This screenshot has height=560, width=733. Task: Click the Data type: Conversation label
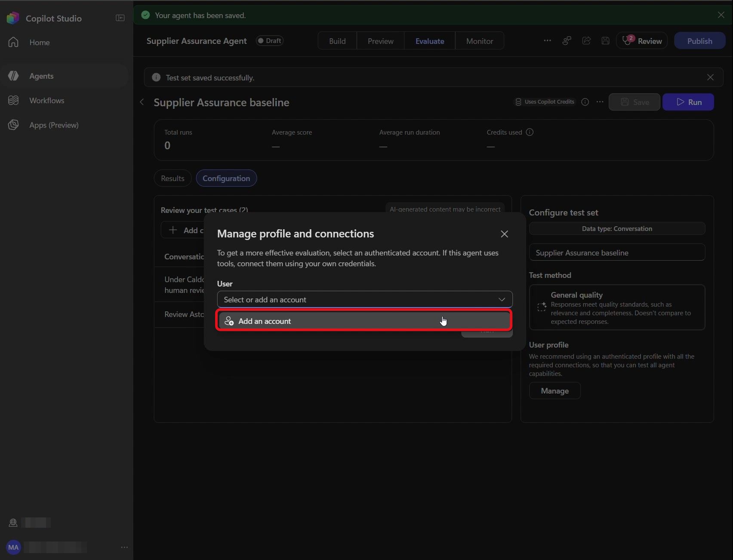(x=617, y=228)
